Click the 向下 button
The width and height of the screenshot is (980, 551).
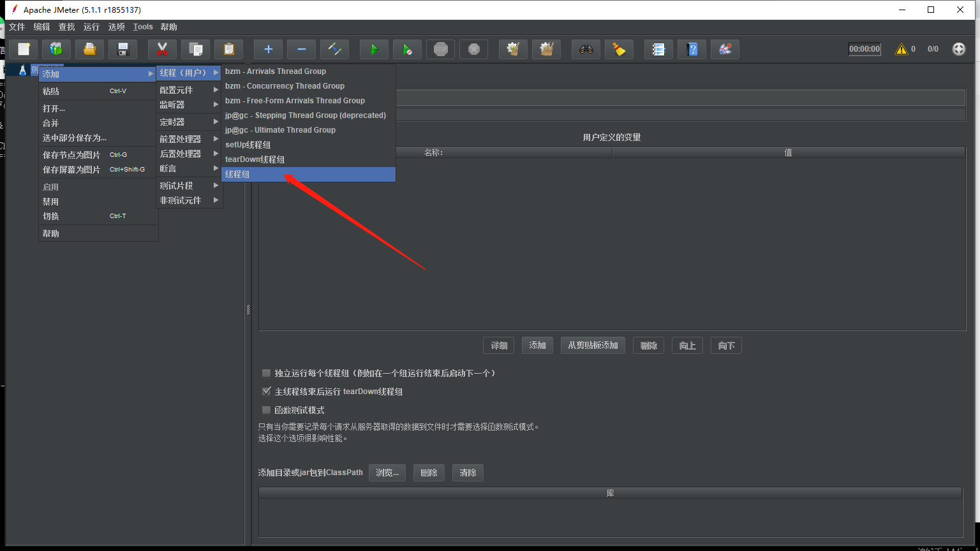[726, 346]
